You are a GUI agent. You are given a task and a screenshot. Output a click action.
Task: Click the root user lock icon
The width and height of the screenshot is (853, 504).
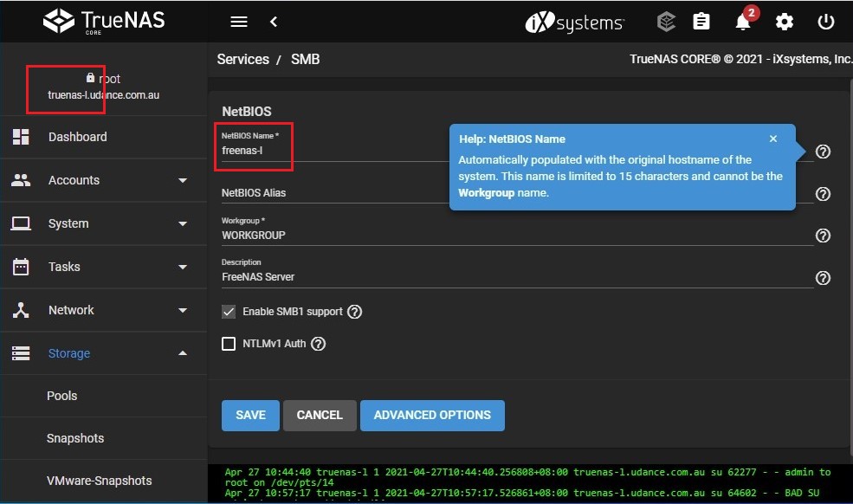[x=90, y=78]
